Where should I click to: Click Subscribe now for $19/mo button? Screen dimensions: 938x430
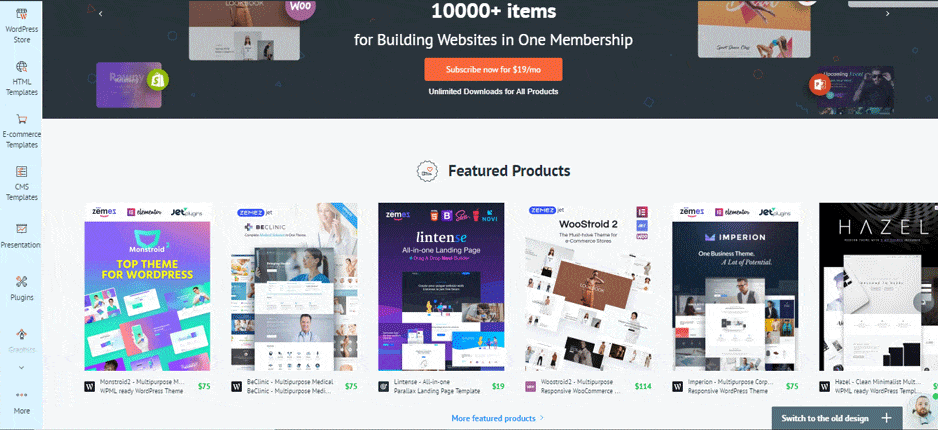[x=493, y=69]
